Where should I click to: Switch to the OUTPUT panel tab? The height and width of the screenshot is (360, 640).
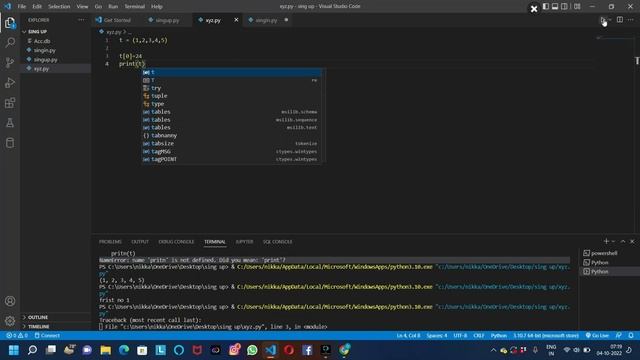point(140,242)
